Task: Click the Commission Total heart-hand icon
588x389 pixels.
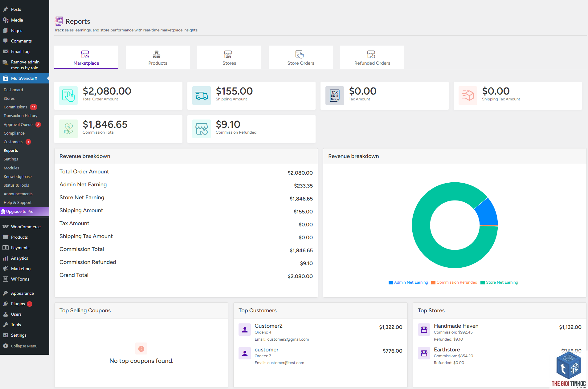Action: (x=68, y=129)
